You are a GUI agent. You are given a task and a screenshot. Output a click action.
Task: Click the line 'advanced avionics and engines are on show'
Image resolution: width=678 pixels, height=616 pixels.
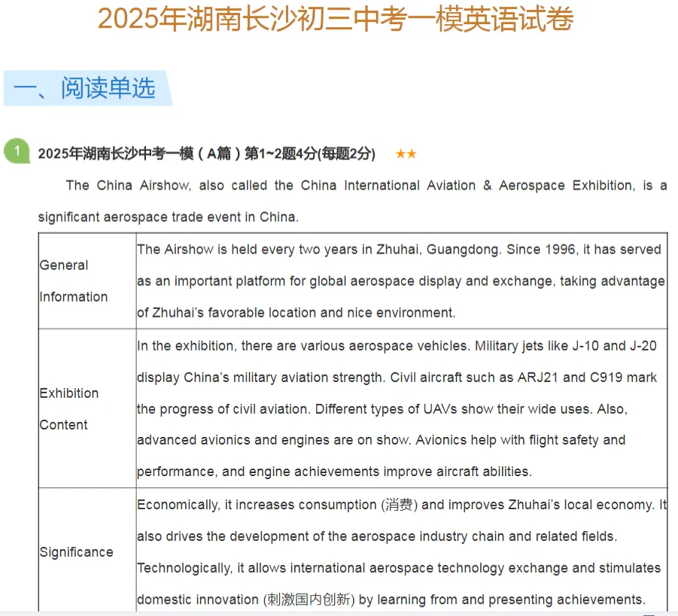coord(382,440)
